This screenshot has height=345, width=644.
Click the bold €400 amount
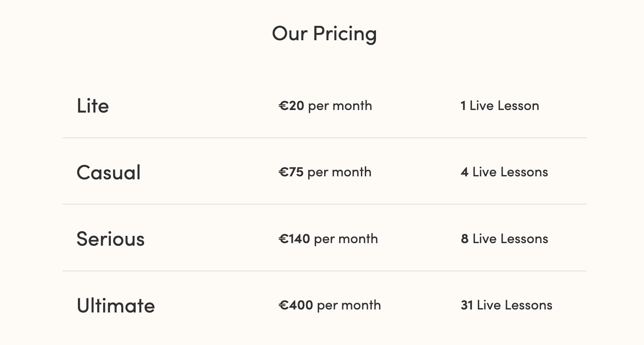point(296,305)
